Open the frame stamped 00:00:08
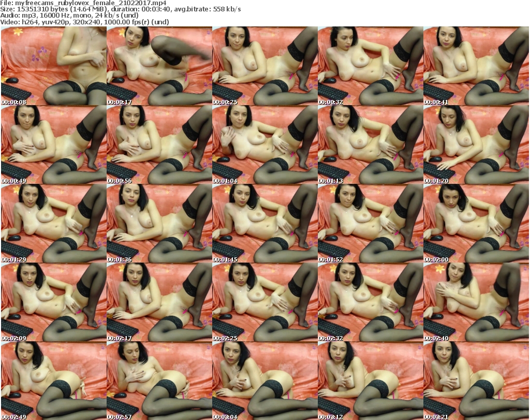The height and width of the screenshot is (420, 530). pyautogui.click(x=54, y=66)
